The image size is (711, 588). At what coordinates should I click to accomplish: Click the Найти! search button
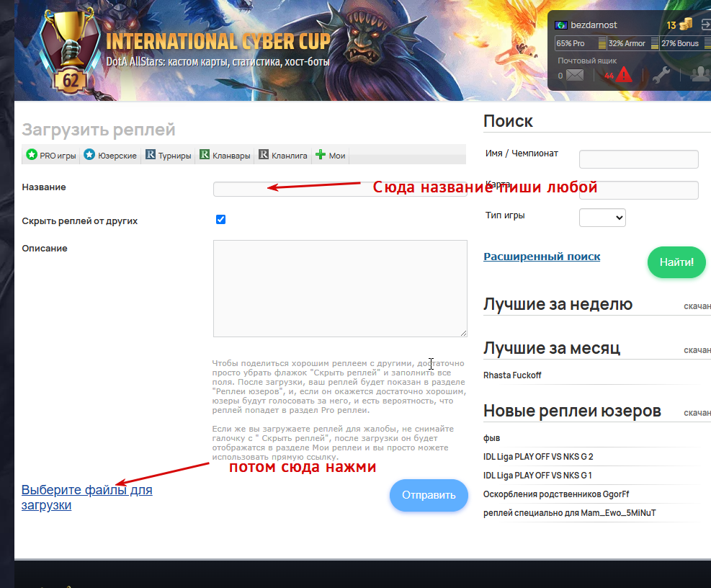(x=676, y=262)
